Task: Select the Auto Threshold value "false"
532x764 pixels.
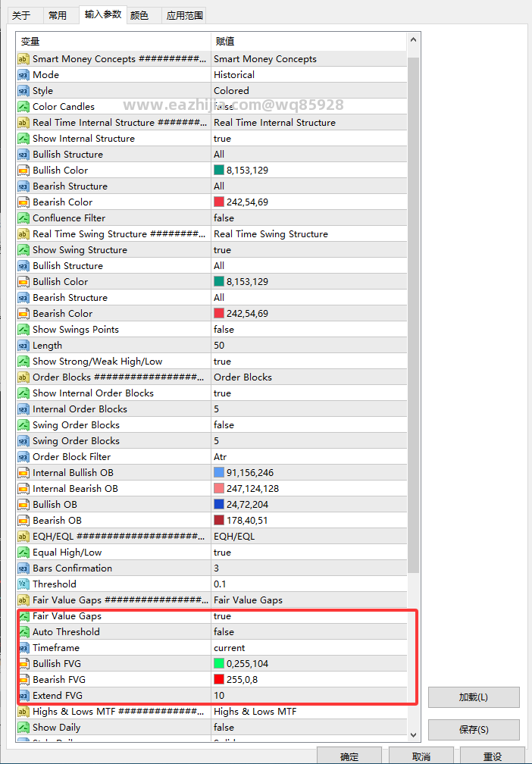Action: (224, 632)
